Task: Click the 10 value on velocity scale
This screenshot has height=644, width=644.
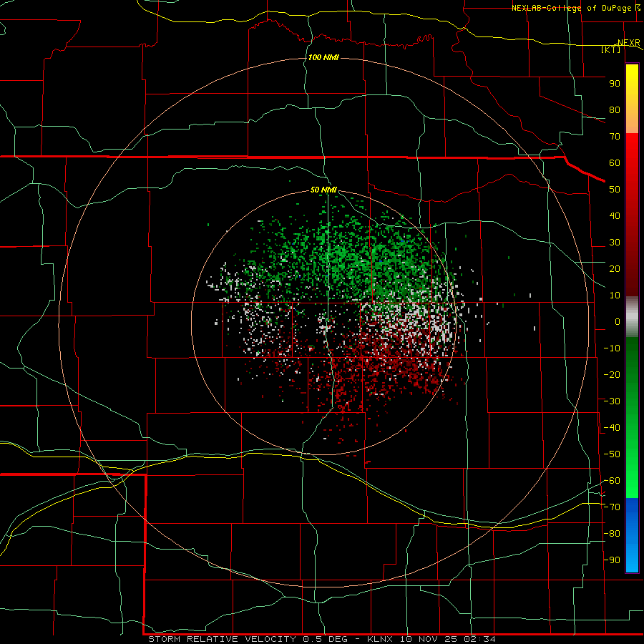Action: coord(615,296)
